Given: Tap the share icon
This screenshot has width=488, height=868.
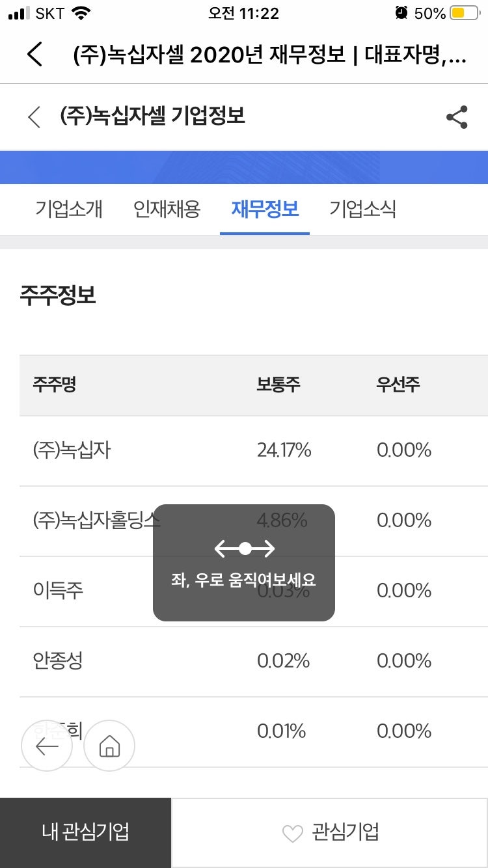Looking at the screenshot, I should tap(457, 117).
